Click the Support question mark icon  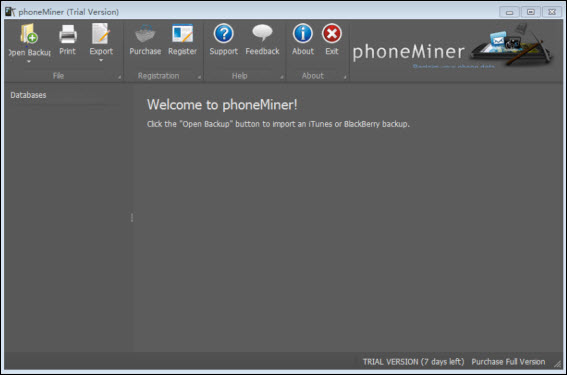coord(223,34)
